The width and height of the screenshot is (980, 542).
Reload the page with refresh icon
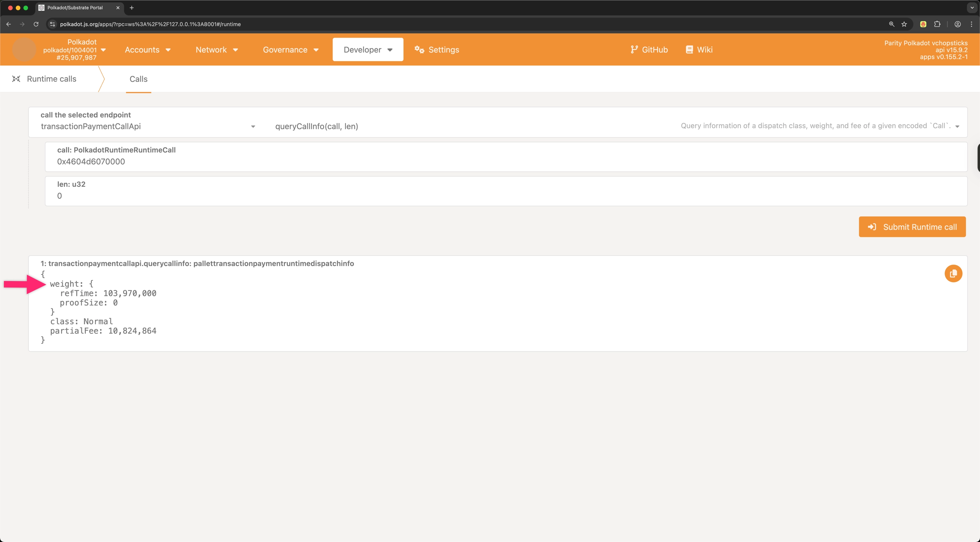(36, 24)
